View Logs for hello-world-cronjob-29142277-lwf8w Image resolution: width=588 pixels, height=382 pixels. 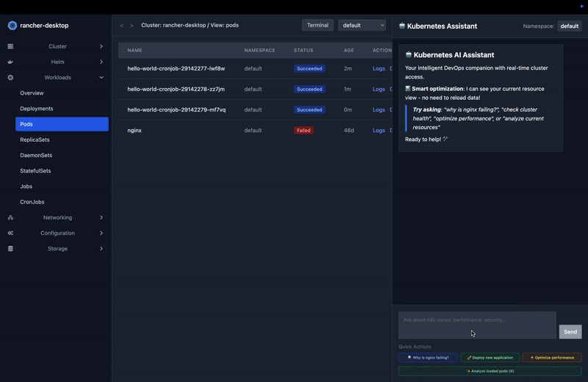379,68
